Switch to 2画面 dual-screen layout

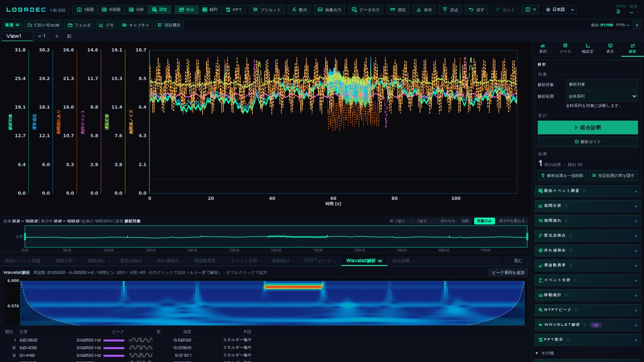coord(111,10)
